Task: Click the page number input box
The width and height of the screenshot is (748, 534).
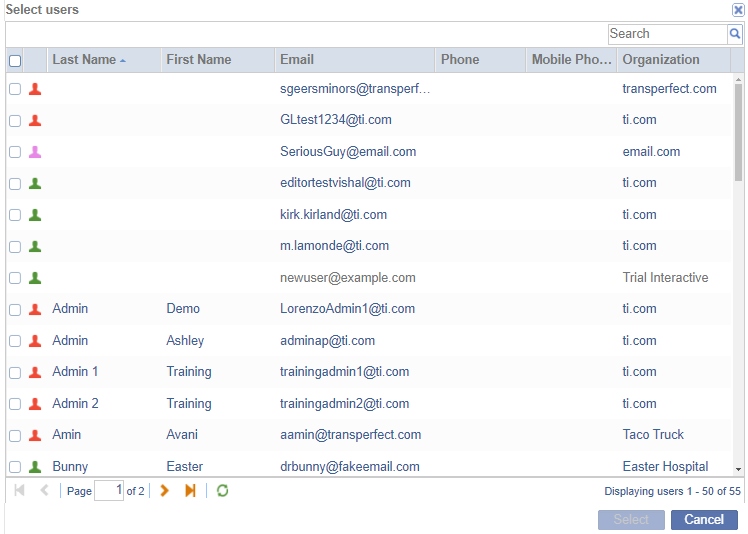Action: [x=109, y=491]
